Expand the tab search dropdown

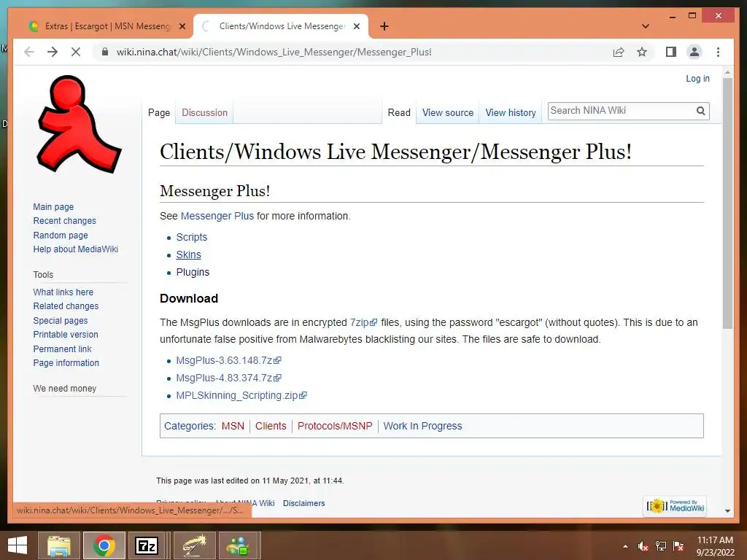click(646, 26)
